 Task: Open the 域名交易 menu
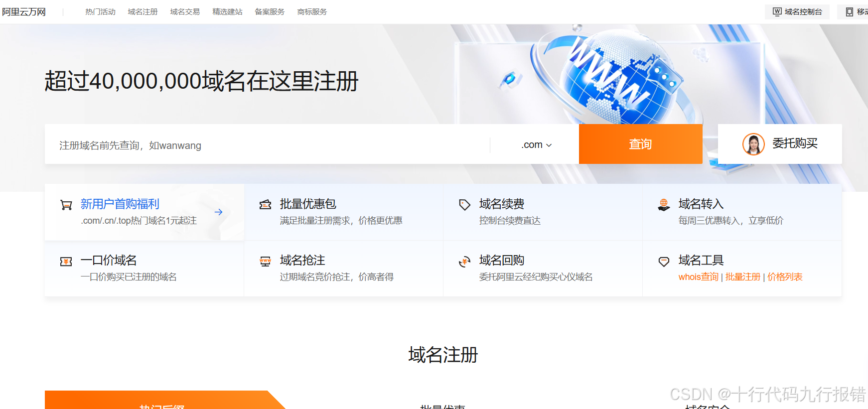click(x=185, y=12)
